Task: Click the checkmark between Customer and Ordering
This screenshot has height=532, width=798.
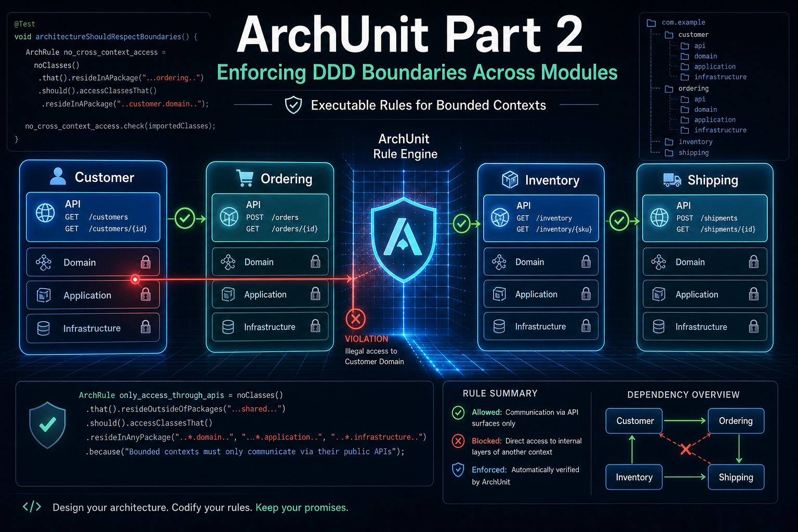Action: [185, 218]
